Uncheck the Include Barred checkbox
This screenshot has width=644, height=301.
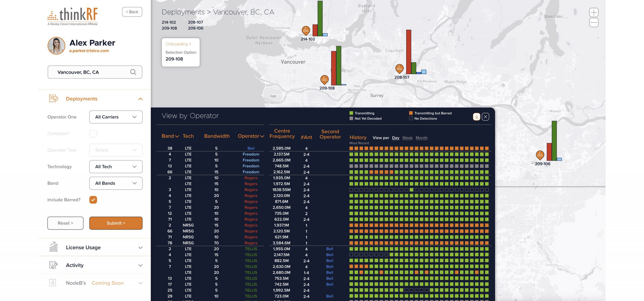pyautogui.click(x=93, y=200)
